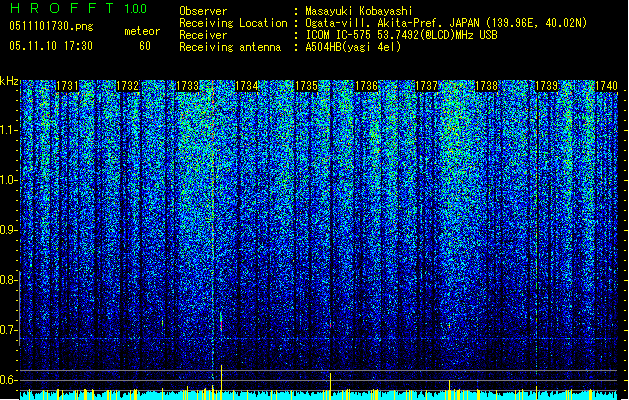Select observer name Masayuki Kobayashi
This screenshot has height=400, width=629.
359,11
